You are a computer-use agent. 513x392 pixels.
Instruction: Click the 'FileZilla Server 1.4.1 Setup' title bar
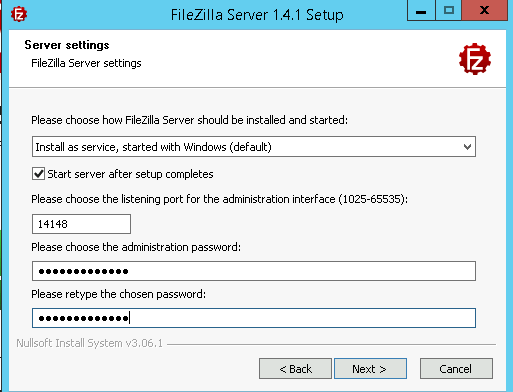point(257,15)
